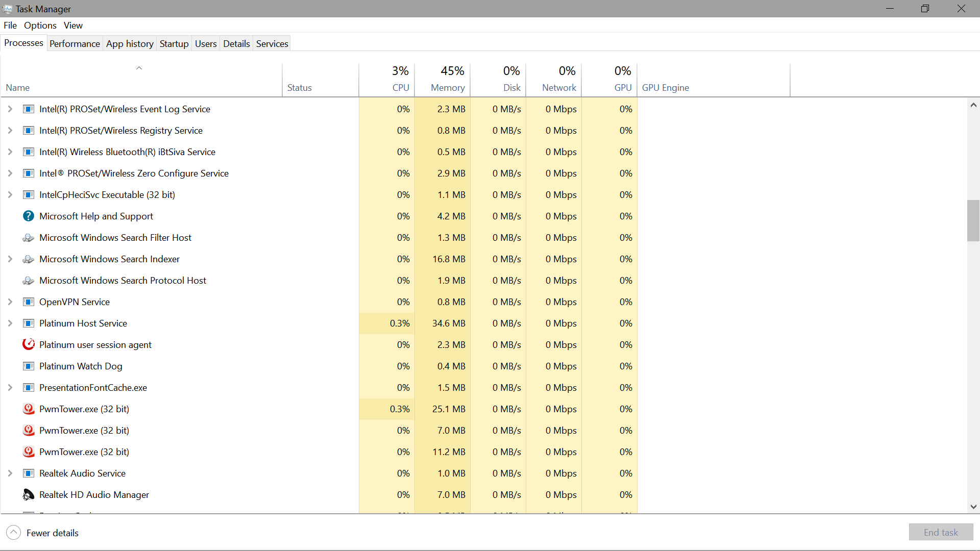Select the Realtek HD Audio Manager row text
This screenshot has height=551, width=980.
coord(94,495)
